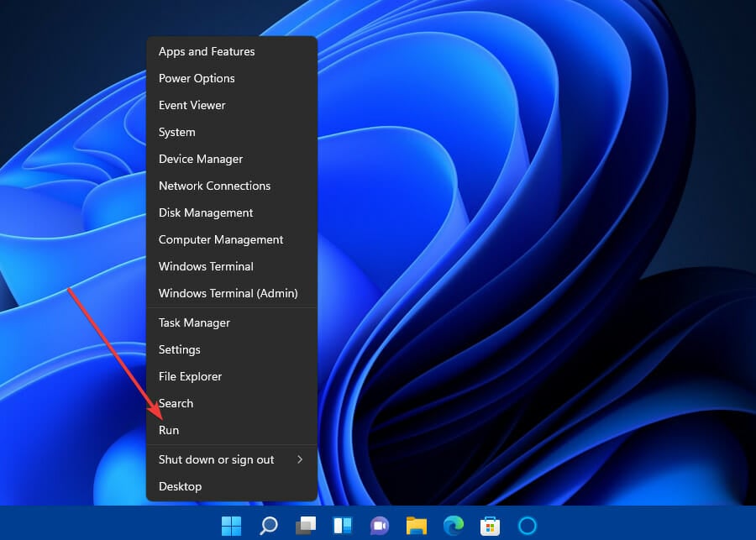The width and height of the screenshot is (756, 540).
Task: Start Task Manager from the menu
Action: [194, 322]
